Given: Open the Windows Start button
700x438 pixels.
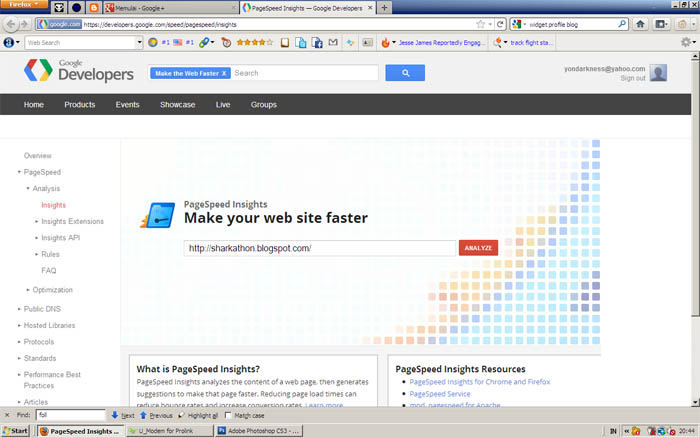Looking at the screenshot, I should pyautogui.click(x=16, y=431).
